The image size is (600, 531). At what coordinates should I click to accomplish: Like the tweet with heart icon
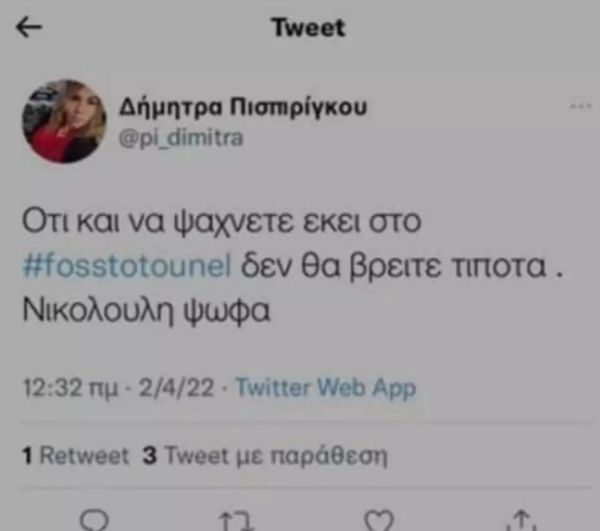pyautogui.click(x=378, y=521)
